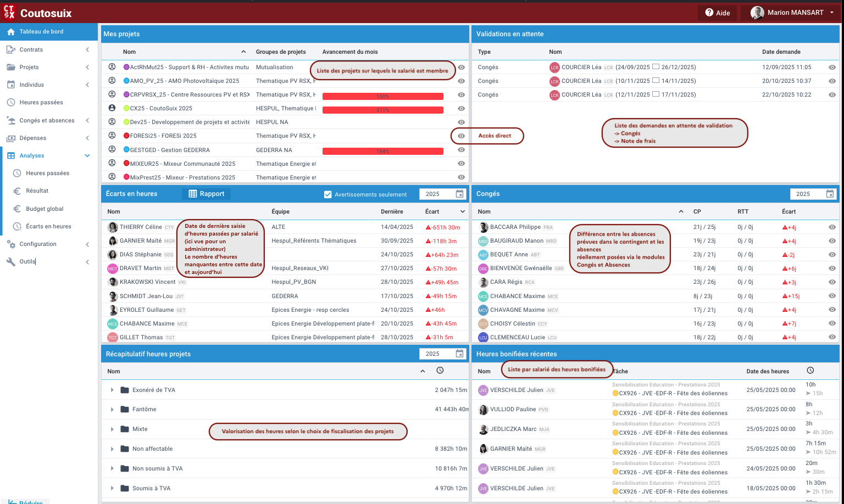Screen dimensions: 844x504
Task: View the first COURCIER Léa congés request
Action: (x=832, y=68)
